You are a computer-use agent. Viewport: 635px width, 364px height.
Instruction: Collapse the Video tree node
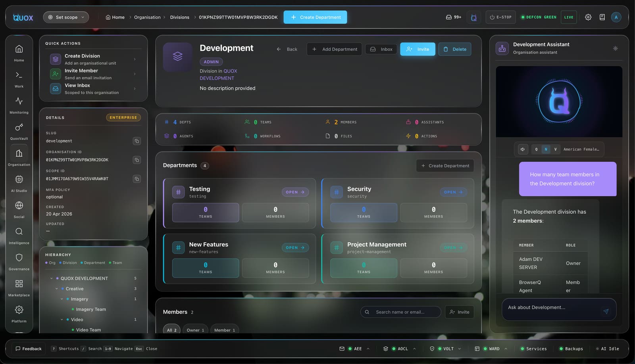[x=62, y=320]
